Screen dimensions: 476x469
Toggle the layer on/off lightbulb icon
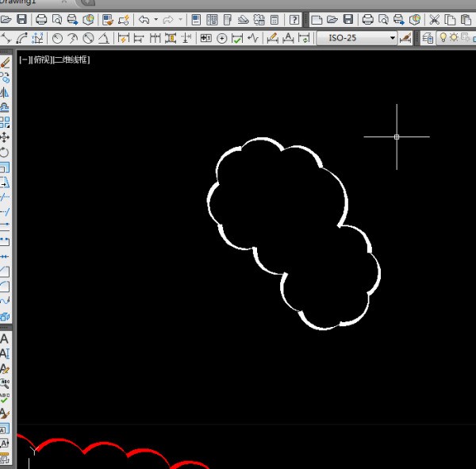coord(442,38)
